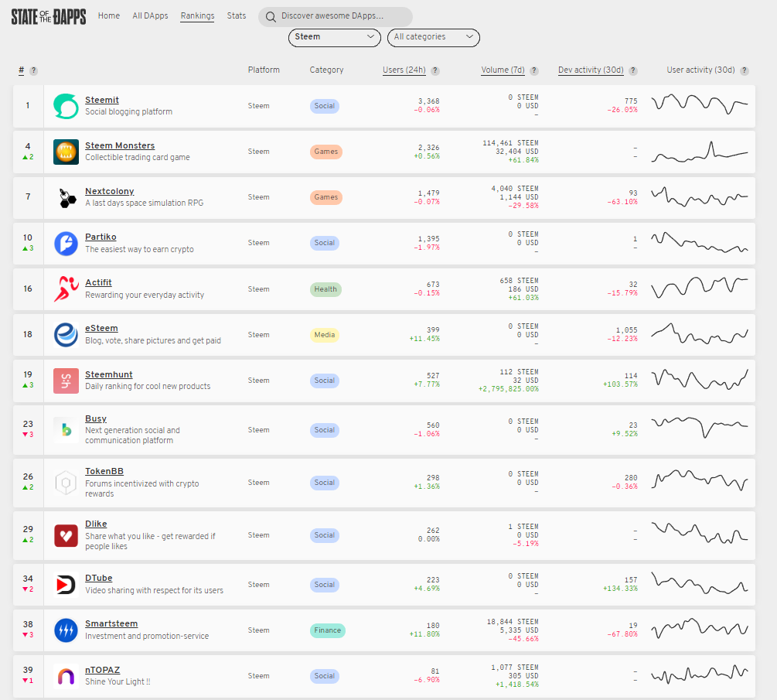Image resolution: width=777 pixels, height=700 pixels.
Task: Click the Steemit app logo
Action: click(x=66, y=106)
